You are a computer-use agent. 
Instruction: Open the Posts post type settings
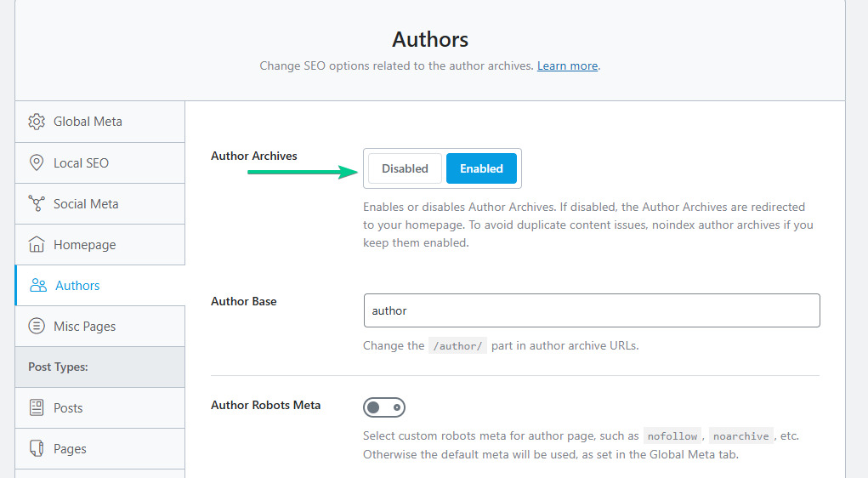click(68, 407)
